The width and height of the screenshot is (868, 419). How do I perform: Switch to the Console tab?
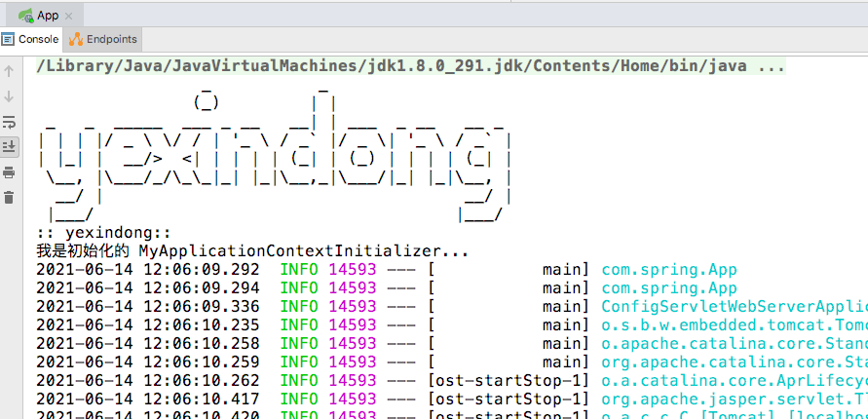[x=31, y=39]
